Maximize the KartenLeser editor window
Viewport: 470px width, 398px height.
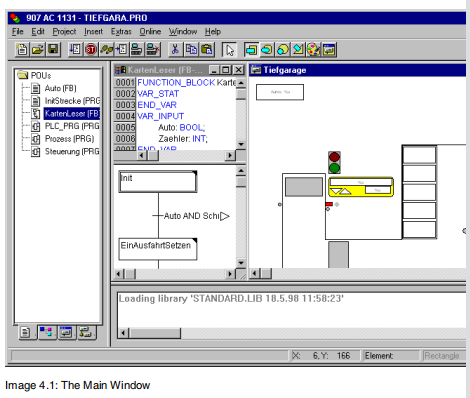[226, 70]
